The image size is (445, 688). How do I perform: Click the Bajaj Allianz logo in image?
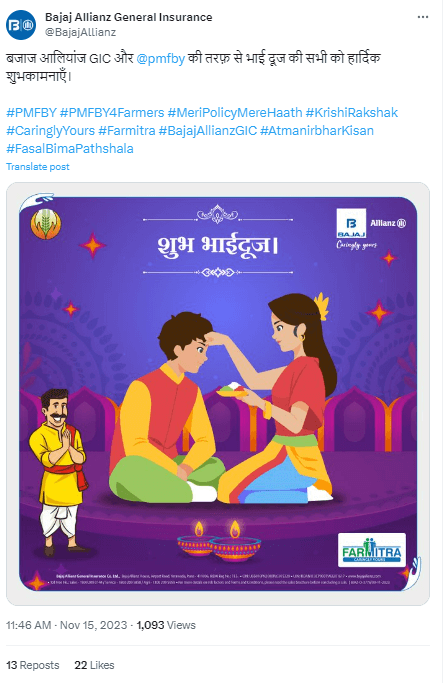pos(371,229)
